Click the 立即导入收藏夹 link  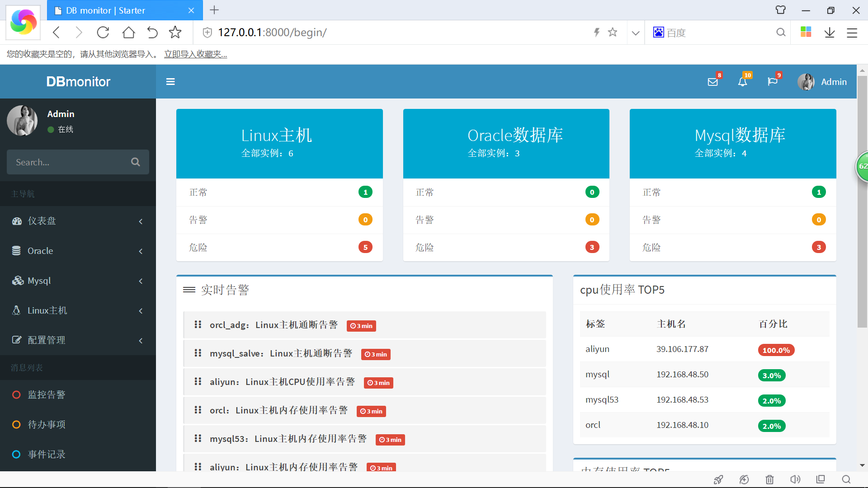pos(195,54)
